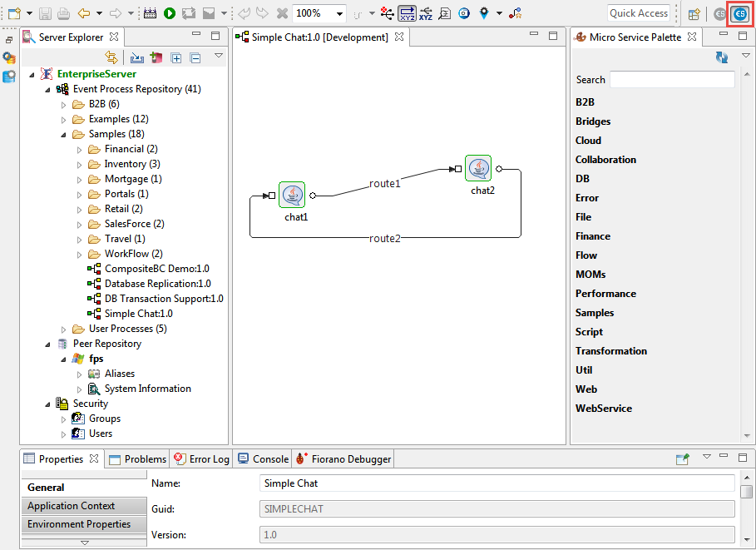This screenshot has width=756, height=550.
Task: Click the refresh icon in Micro Service Palette
Action: [722, 57]
